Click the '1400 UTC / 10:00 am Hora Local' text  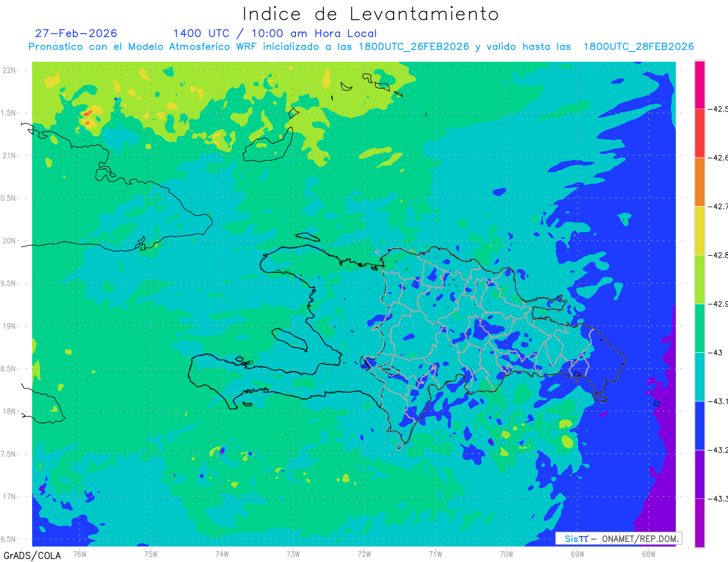click(275, 33)
